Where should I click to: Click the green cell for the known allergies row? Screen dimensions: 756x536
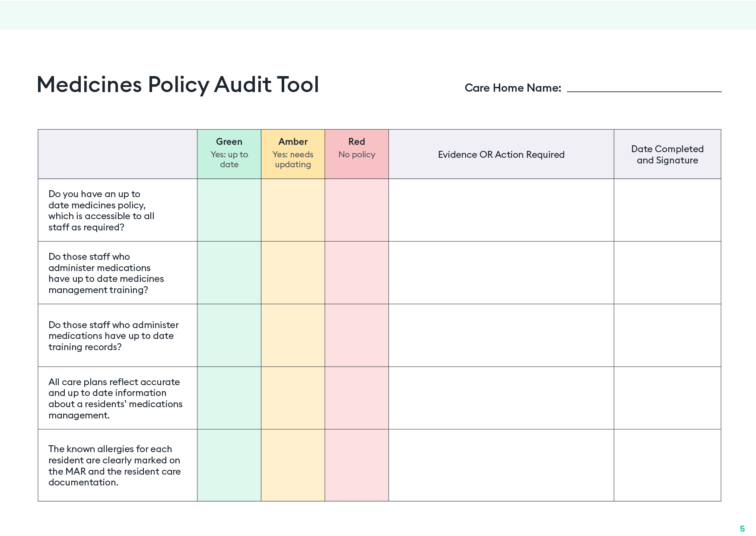229,466
